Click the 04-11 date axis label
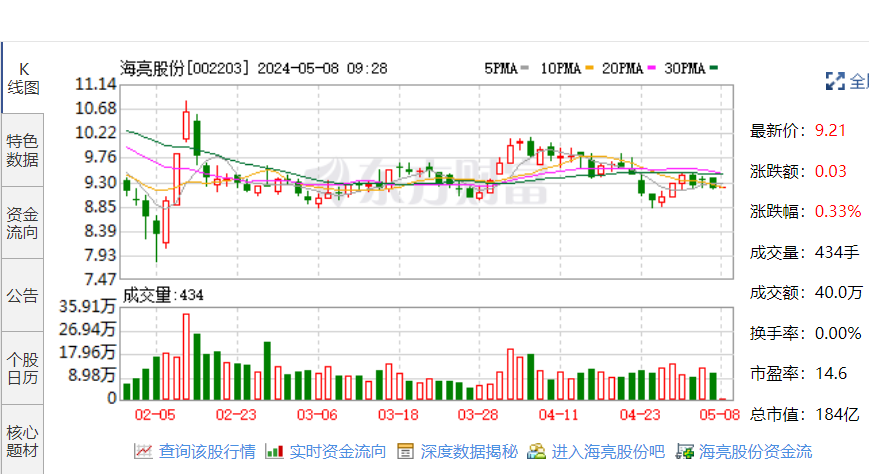Viewport: 869px width, 474px height. pyautogui.click(x=559, y=415)
